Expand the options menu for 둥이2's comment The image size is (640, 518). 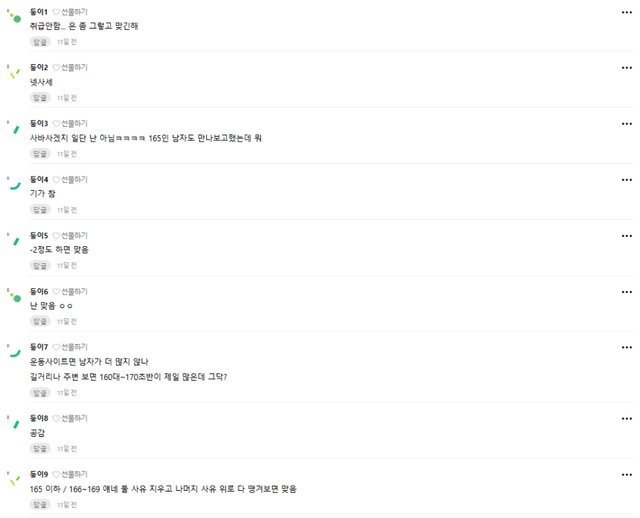coord(627,68)
